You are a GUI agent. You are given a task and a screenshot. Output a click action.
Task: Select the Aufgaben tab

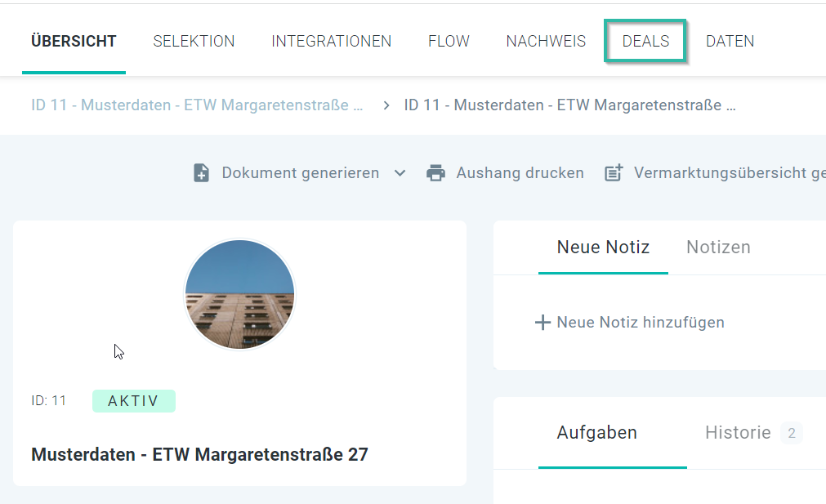pos(596,432)
